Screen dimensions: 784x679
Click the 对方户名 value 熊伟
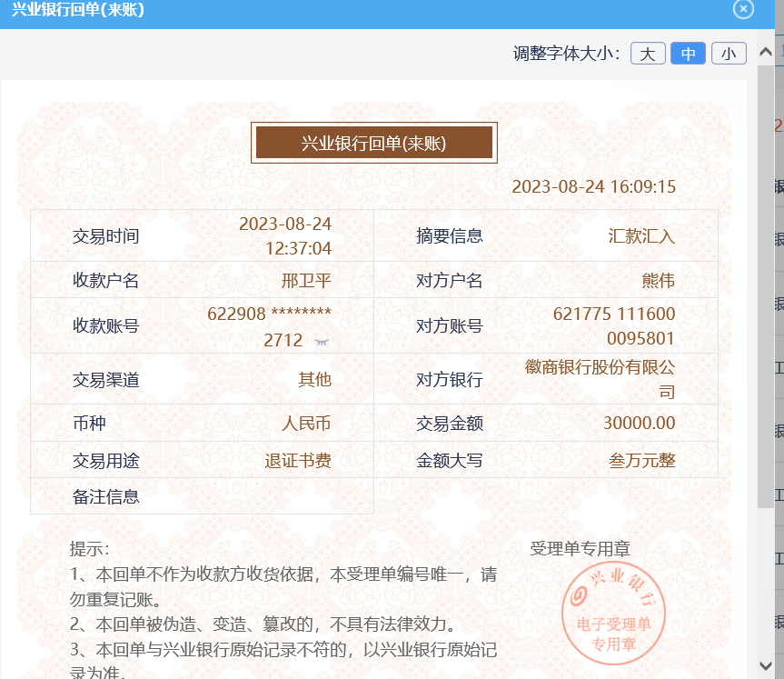pos(658,280)
